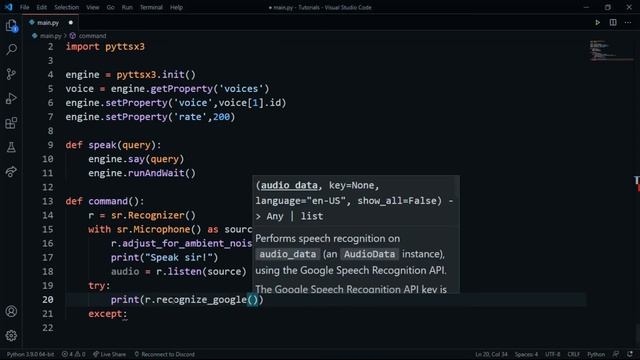
Task: Click 'Recognizer' on line 14
Action: [x=156, y=215]
